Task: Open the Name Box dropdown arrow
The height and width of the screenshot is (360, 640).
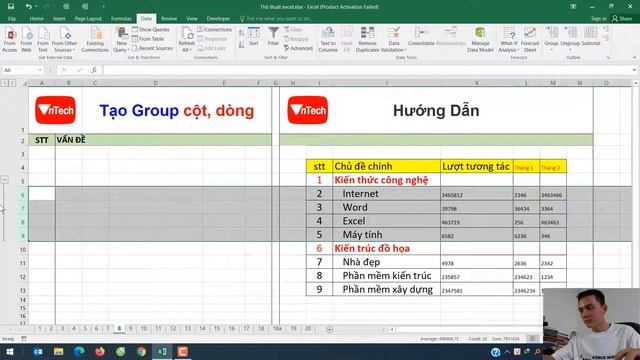Action: (40, 70)
